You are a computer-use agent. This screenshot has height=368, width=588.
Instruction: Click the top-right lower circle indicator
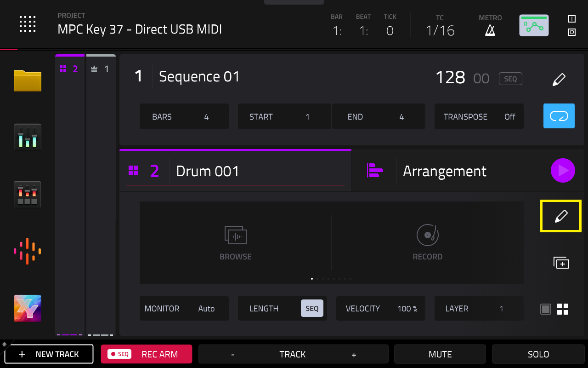point(572,32)
